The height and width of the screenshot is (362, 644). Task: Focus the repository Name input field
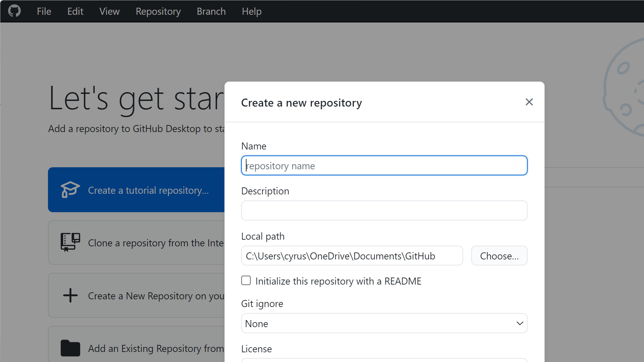tap(384, 166)
